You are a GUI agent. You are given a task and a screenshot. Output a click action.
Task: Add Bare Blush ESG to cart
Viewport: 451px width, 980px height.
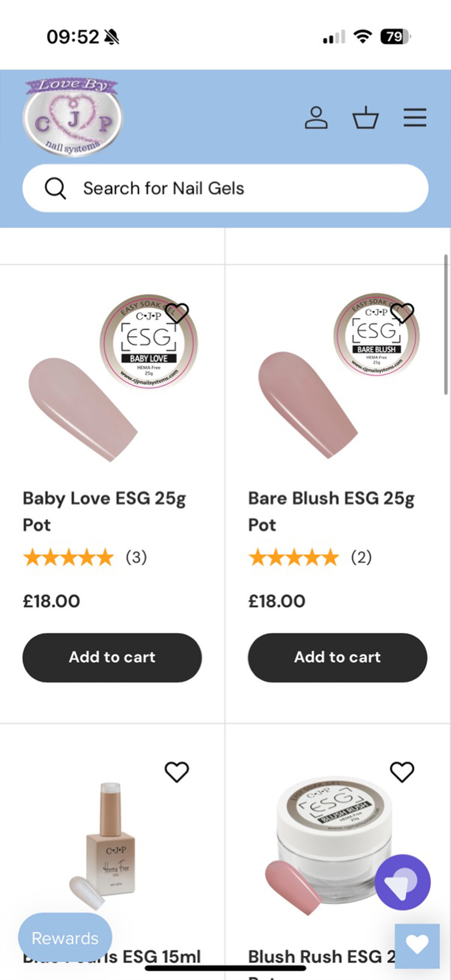pos(337,657)
